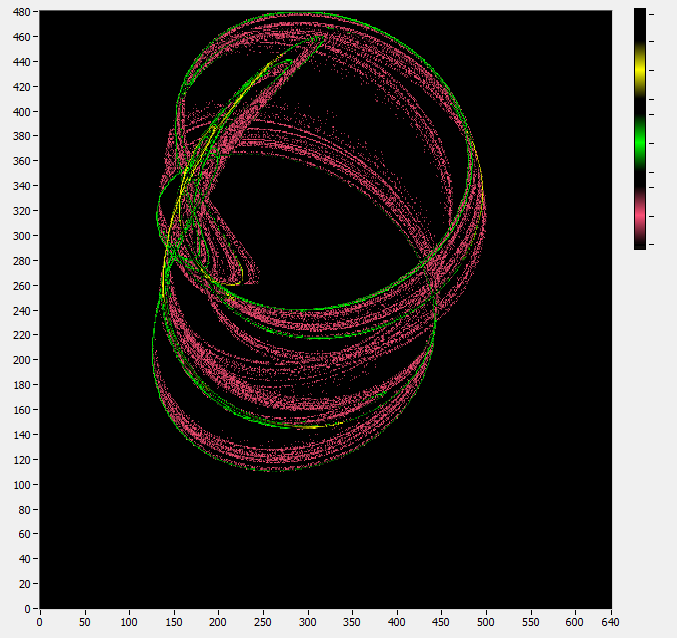Select the 280 axis label
The height and width of the screenshot is (638, 677).
point(22,261)
